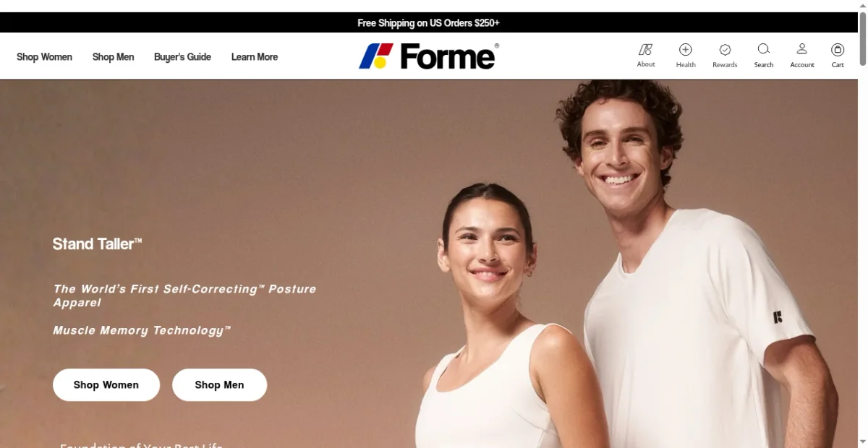Open the Shop Men navigation item
This screenshot has width=868, height=448.
point(113,56)
